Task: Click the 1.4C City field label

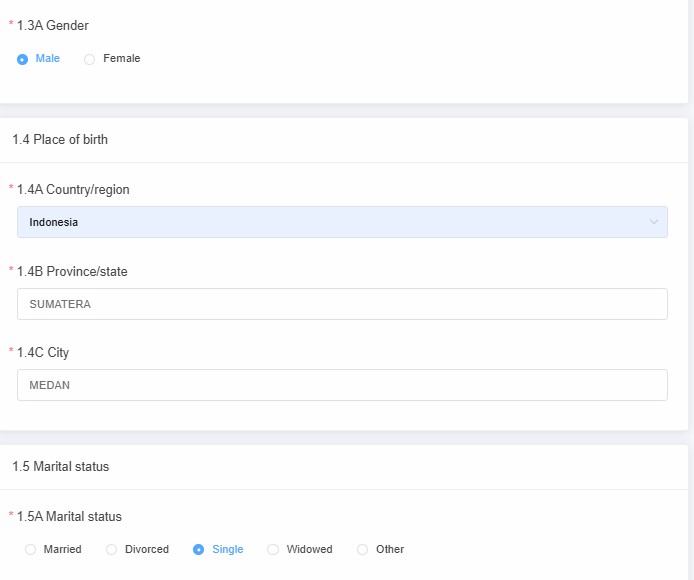Action: (x=43, y=353)
